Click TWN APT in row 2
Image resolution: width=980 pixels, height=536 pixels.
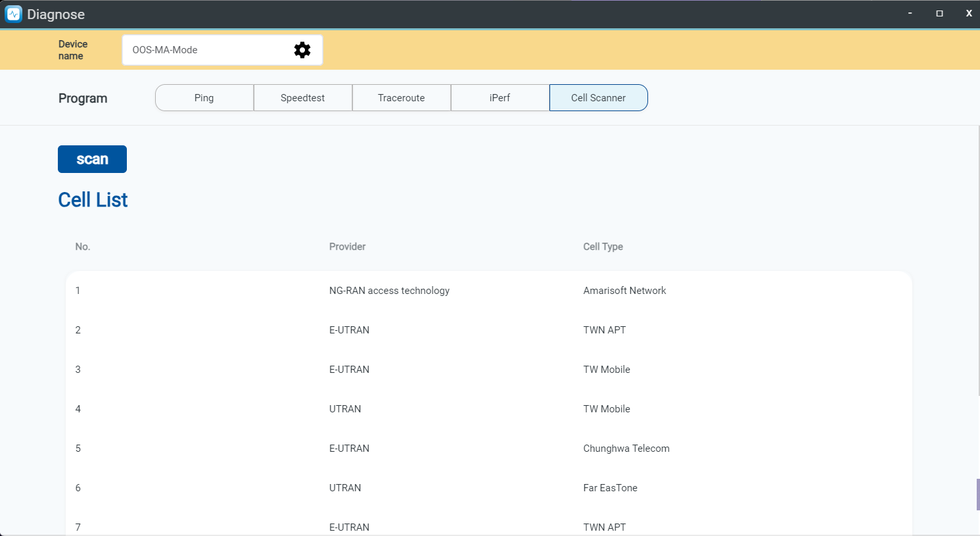tap(605, 330)
